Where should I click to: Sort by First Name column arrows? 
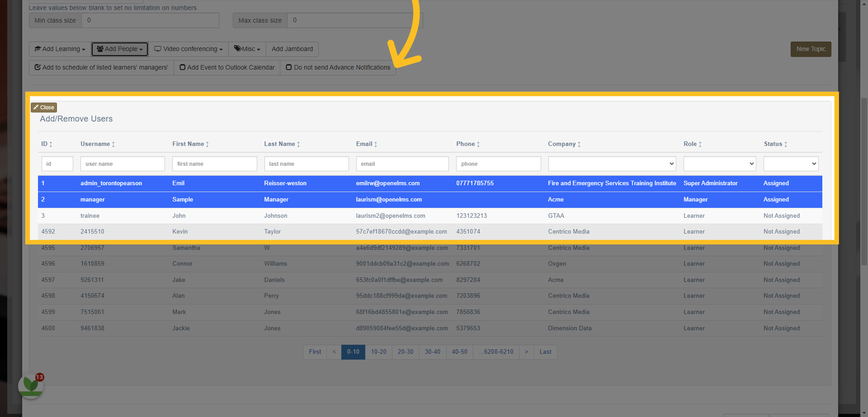coord(208,144)
